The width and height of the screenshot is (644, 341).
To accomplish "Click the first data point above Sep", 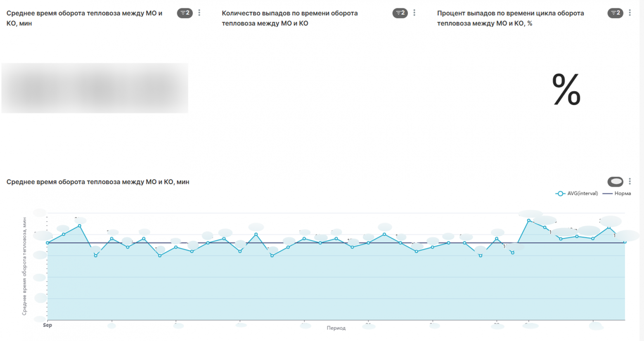I will pos(47,243).
